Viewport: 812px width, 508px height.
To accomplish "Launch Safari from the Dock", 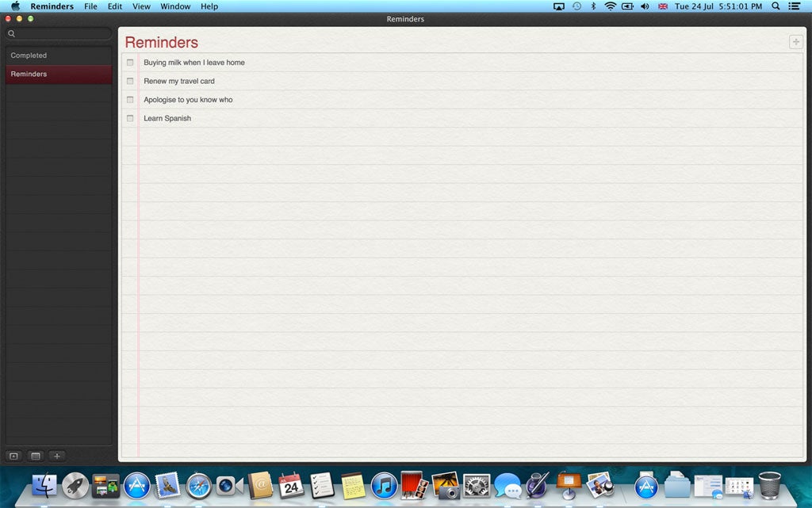I will click(198, 485).
